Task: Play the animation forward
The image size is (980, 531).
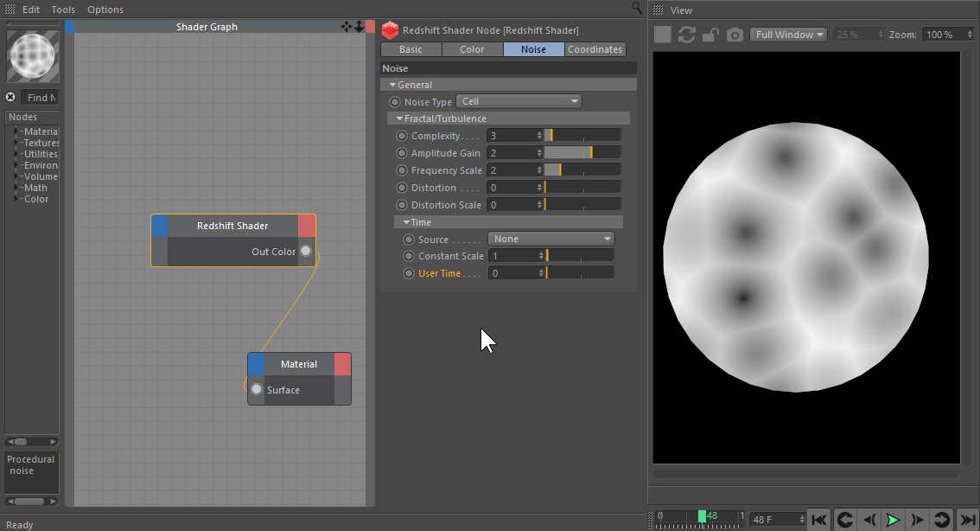Action: pyautogui.click(x=893, y=519)
